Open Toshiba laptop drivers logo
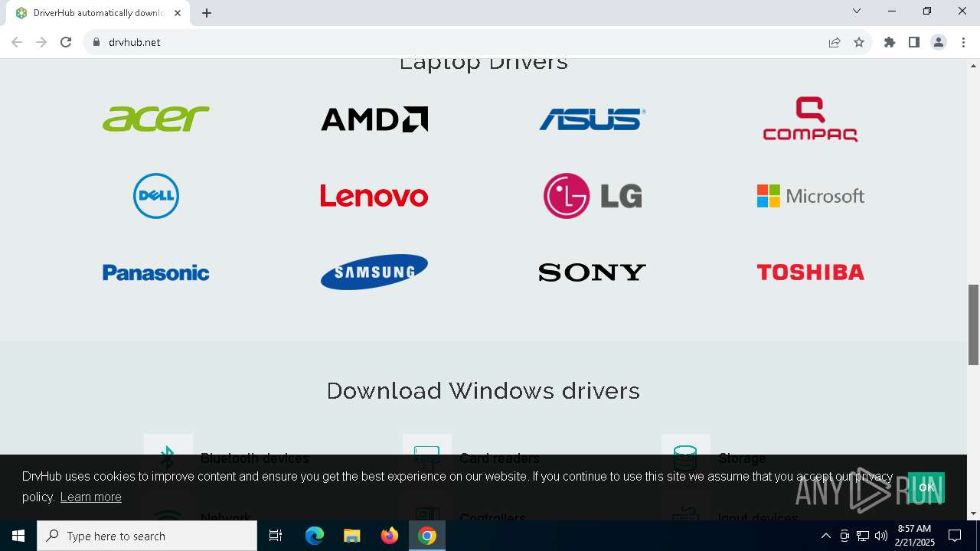 pyautogui.click(x=811, y=272)
